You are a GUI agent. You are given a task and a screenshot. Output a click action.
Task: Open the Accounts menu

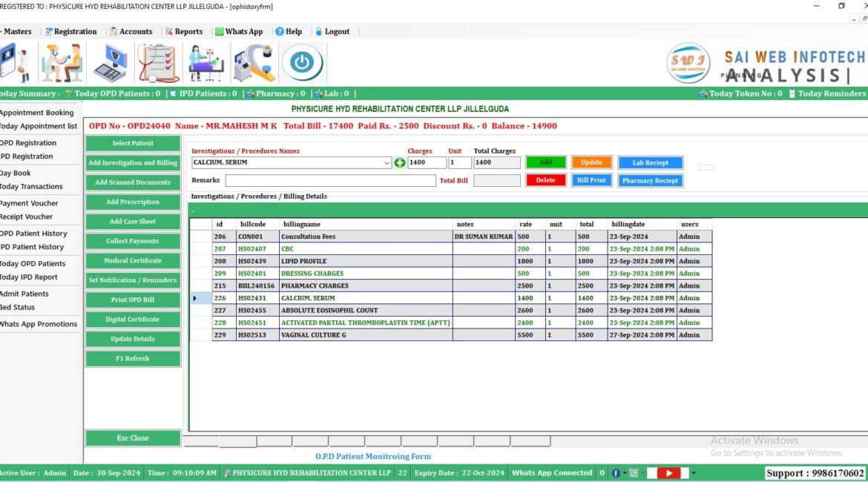(x=133, y=31)
